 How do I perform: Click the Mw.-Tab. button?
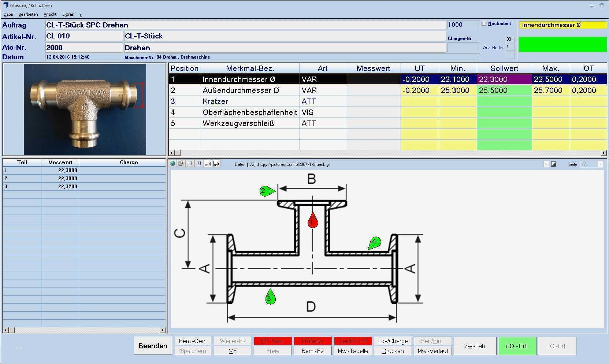(x=475, y=346)
